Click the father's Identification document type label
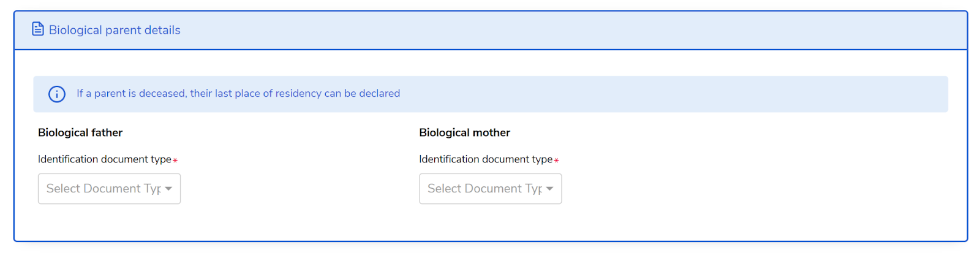980x258 pixels. coord(105,159)
